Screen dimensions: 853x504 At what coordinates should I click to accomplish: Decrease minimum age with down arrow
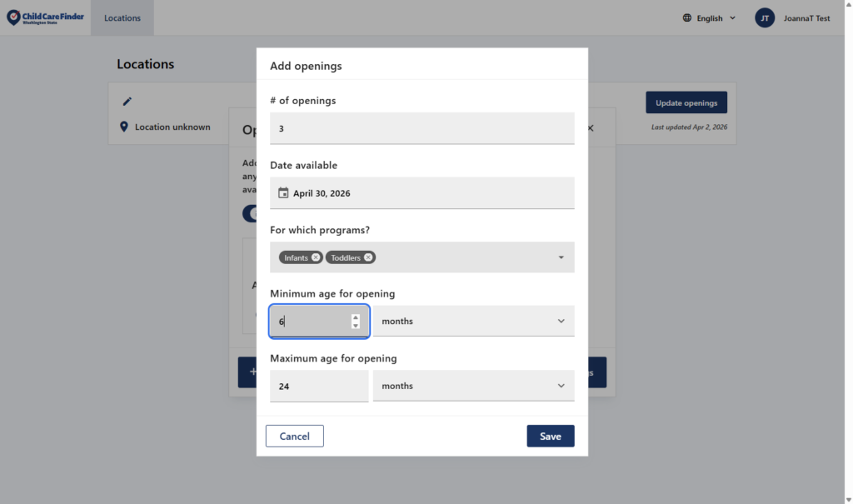[x=356, y=326]
